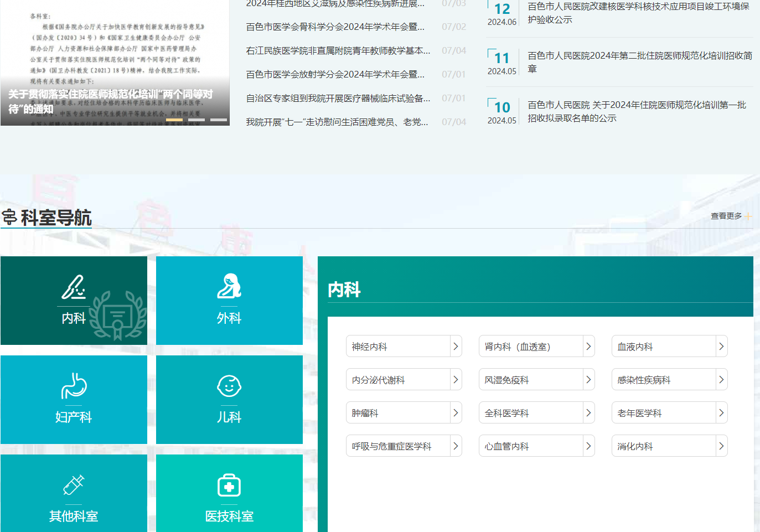This screenshot has width=760, height=532.
Task: Click the 妇产科 icon
Action: click(74, 386)
